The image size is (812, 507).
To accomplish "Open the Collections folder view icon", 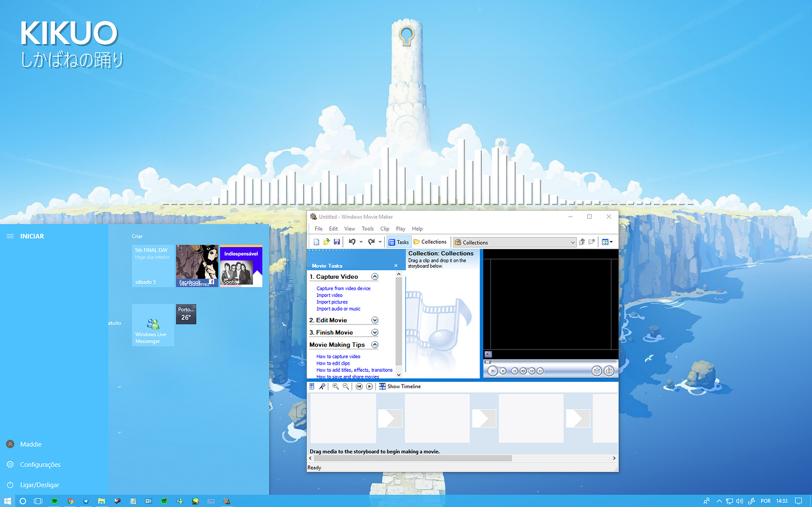I will (430, 241).
